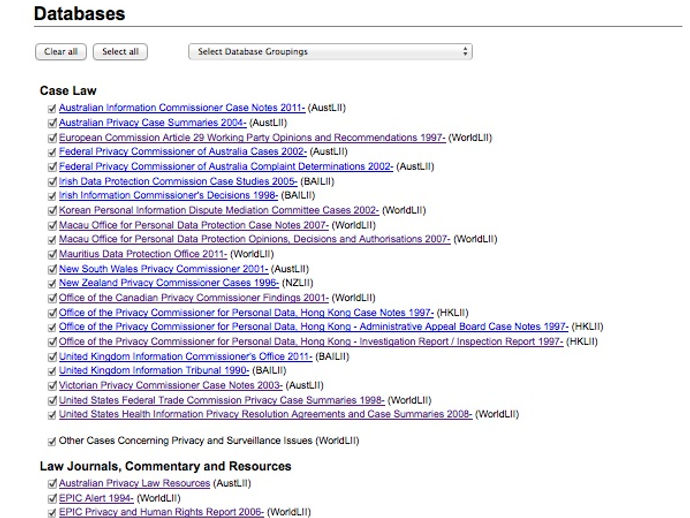Toggle US Federal Trade Commission Privacy checkbox
Screen dimensions: 690x518
click(52, 400)
